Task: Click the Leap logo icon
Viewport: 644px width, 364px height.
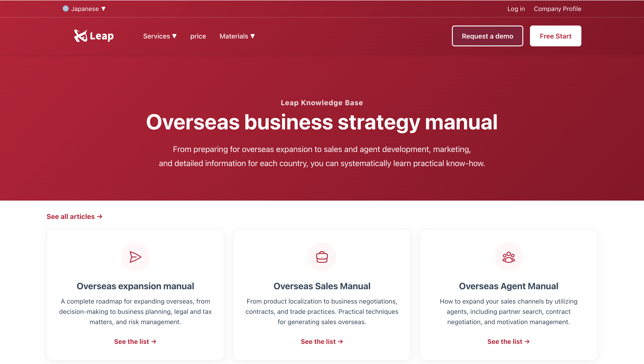Action: 81,36
